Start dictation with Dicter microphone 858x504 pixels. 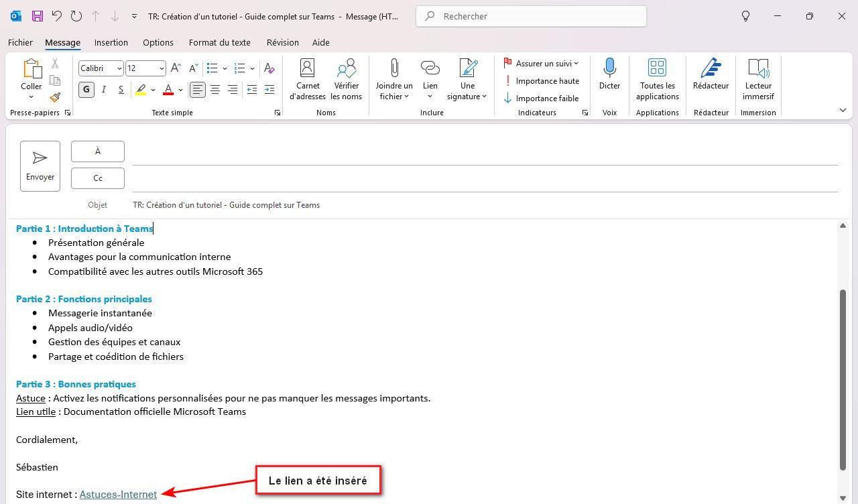pos(609,74)
